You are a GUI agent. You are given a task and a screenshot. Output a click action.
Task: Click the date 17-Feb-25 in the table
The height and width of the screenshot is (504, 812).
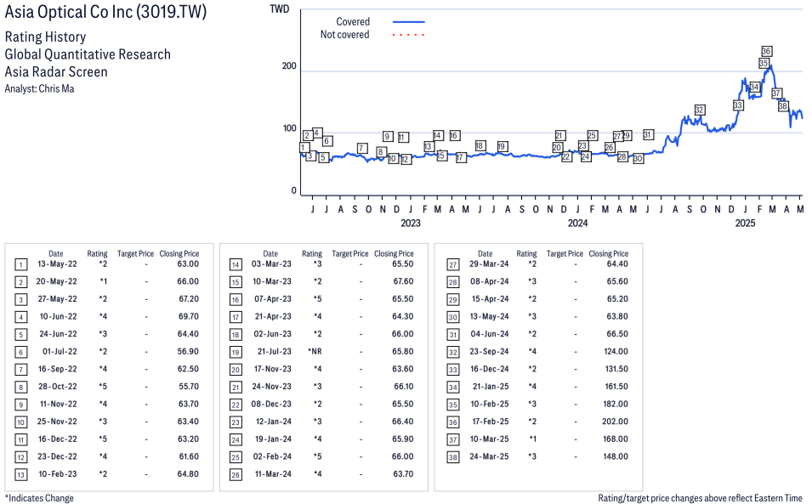(x=491, y=422)
